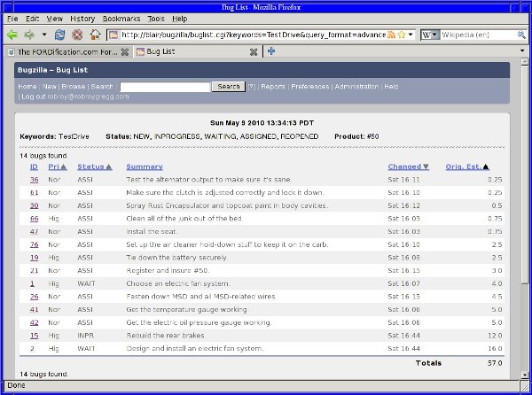This screenshot has height=395, width=532.
Task: Open the Edit menu
Action: tap(33, 19)
